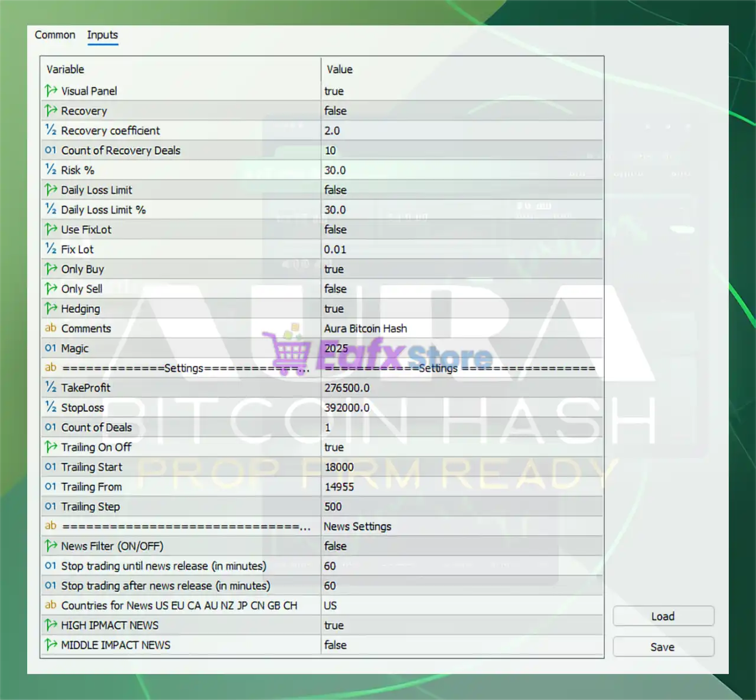Open the HIGH IPMACT NEWS value dropdown
Image resolution: width=756 pixels, height=700 pixels.
461,625
